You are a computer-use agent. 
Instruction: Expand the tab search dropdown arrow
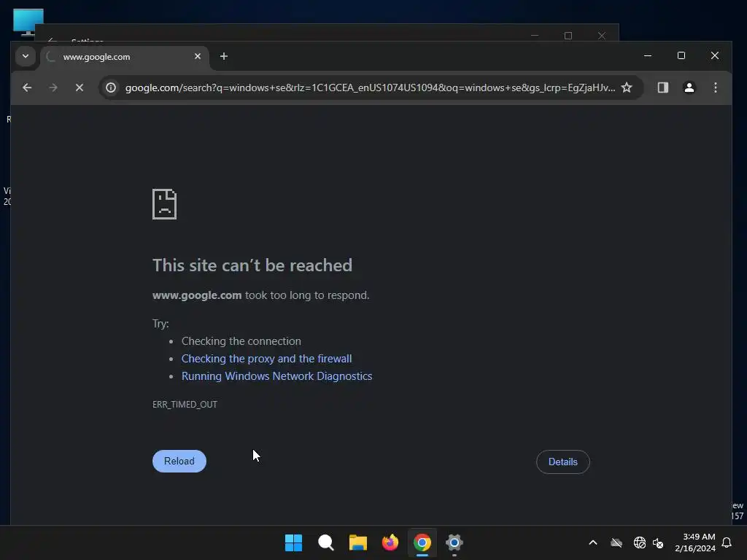point(26,56)
